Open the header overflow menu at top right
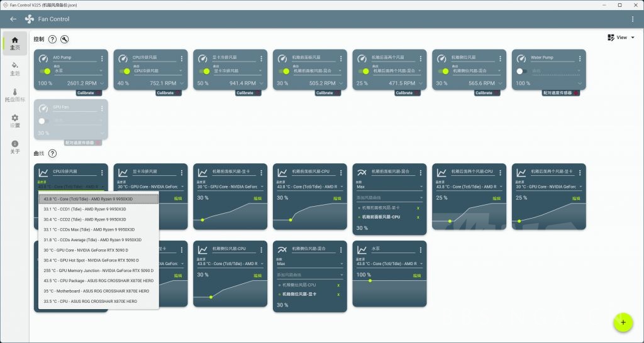Viewport: 644px width, 343px height. click(633, 19)
